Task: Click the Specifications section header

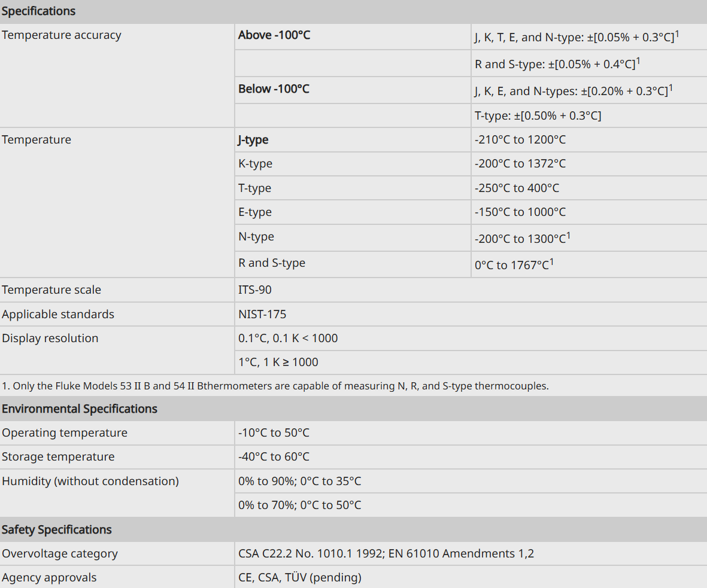Action: click(x=38, y=11)
